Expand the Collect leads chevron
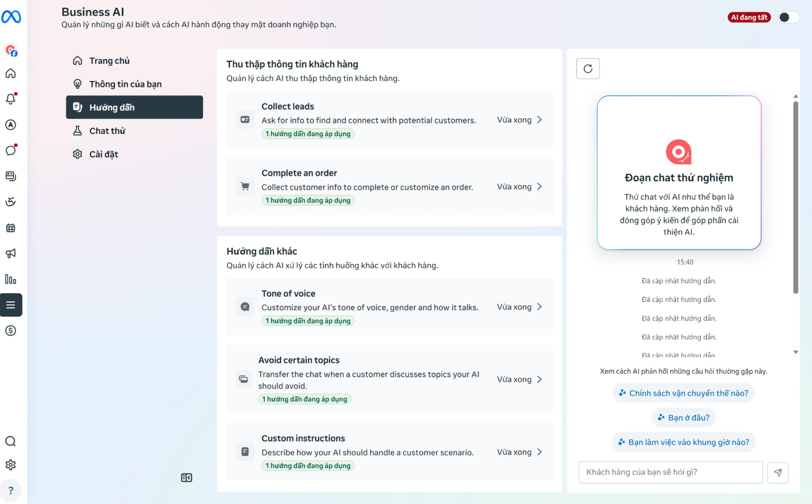 point(539,120)
